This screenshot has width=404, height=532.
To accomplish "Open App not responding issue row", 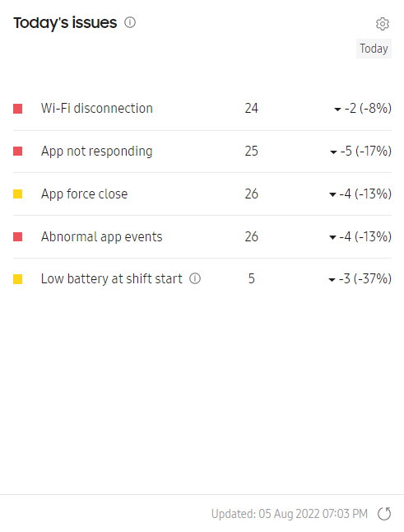I will tap(202, 152).
